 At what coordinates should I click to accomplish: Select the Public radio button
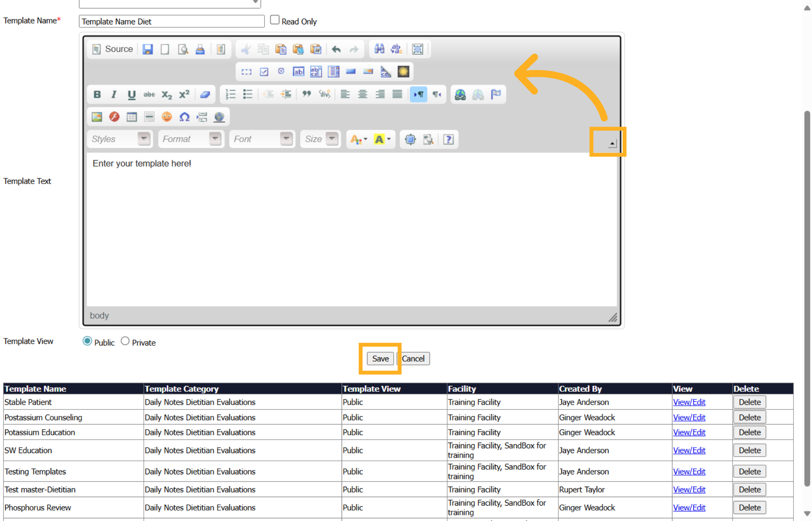tap(87, 341)
